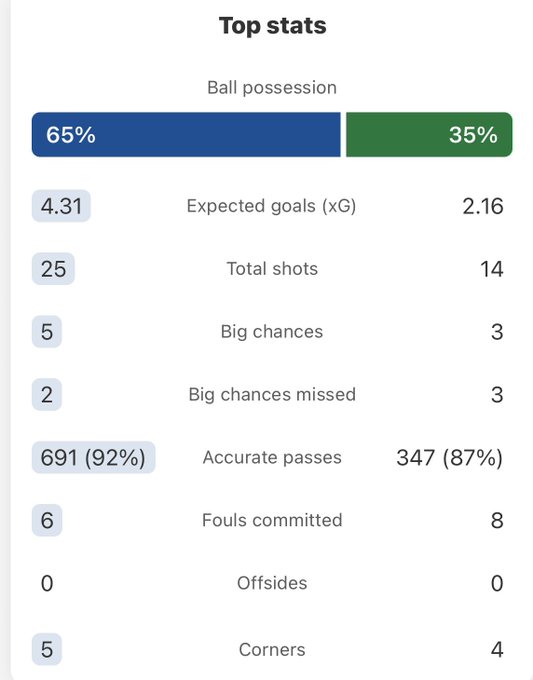Click the 8 fouls committed value

[x=497, y=520]
